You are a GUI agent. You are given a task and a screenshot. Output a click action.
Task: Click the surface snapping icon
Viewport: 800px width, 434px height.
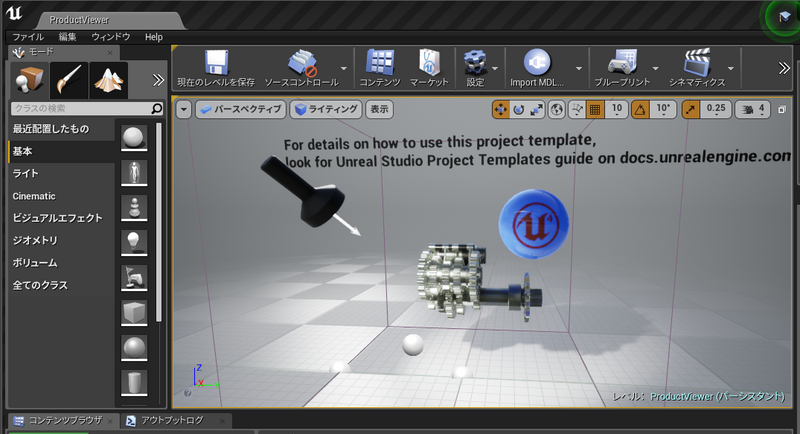[577, 109]
